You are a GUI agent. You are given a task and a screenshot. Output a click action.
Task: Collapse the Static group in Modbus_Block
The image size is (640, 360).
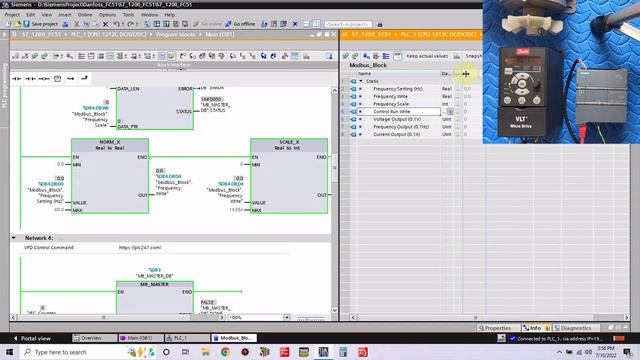click(361, 81)
